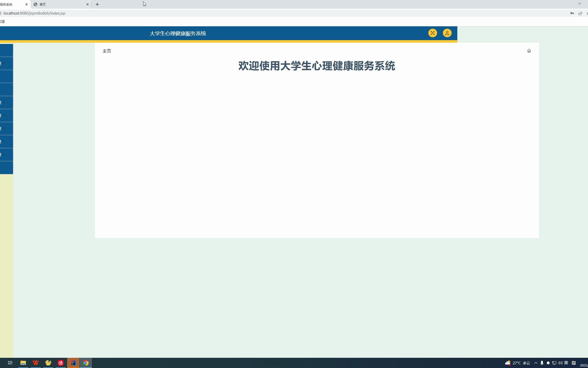Toggle the 英 input language indicator
Image resolution: width=588 pixels, height=368 pixels.
click(566, 363)
